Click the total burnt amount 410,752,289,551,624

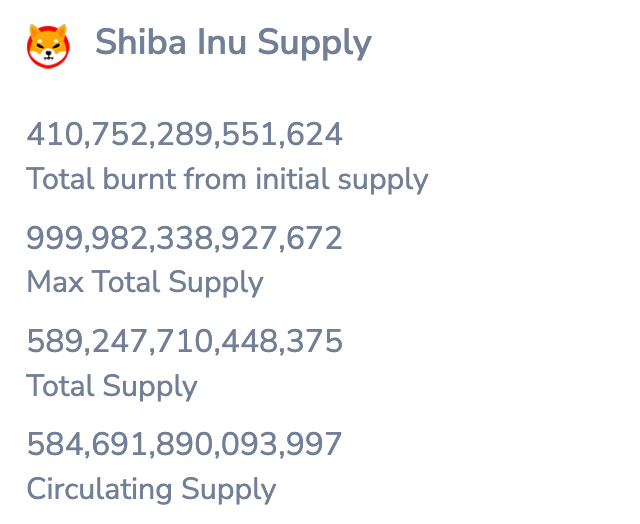click(184, 134)
